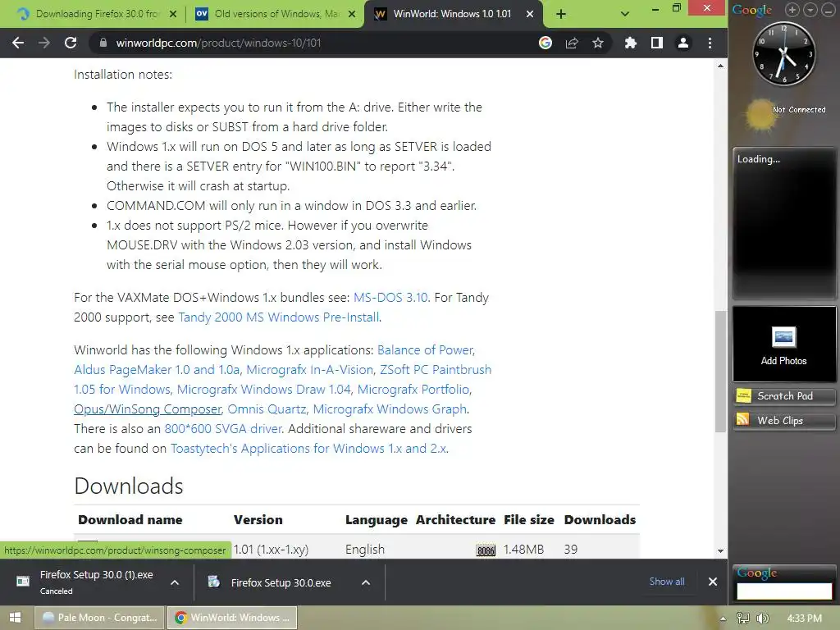Click the analog clock gadget
This screenshot has width=840, height=630.
(x=783, y=53)
